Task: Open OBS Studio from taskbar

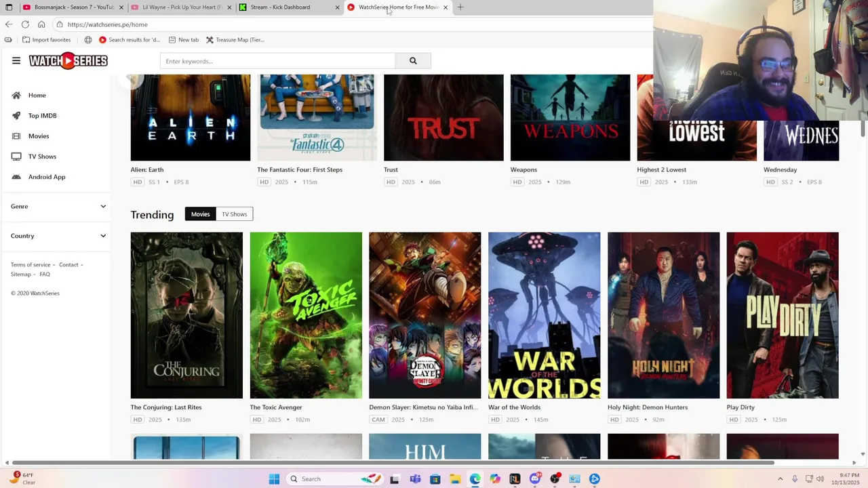Action: click(555, 479)
